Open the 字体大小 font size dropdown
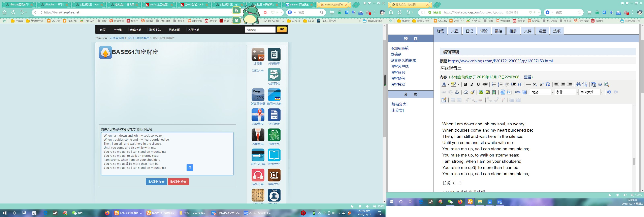This screenshot has height=217, width=644. pos(602,92)
